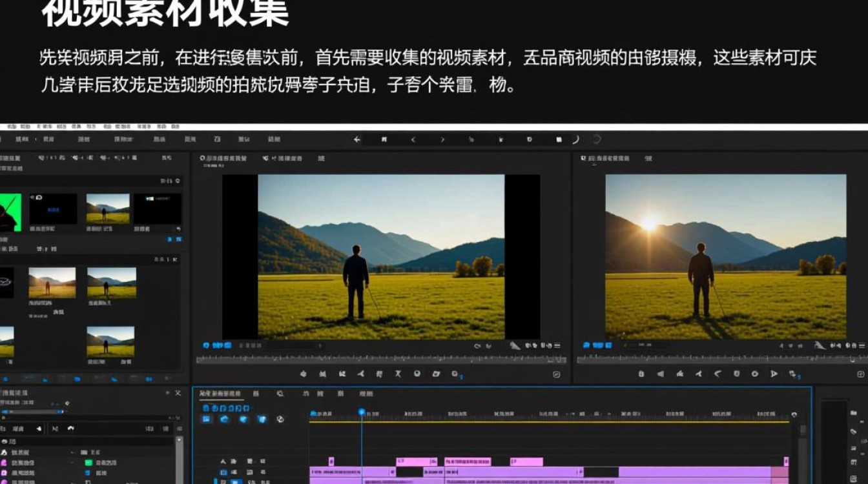
Task: Click the circle-slash icon in timeline's tool row
Action: [280, 419]
